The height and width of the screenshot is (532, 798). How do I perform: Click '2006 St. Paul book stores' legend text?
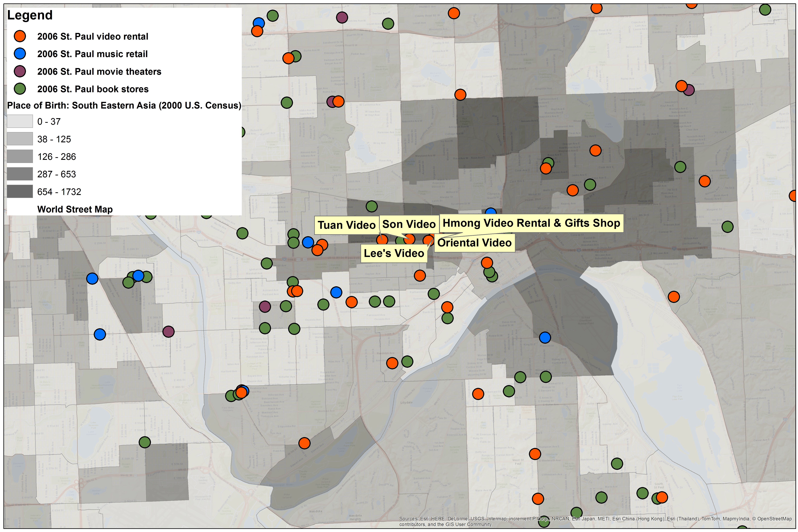pos(93,89)
